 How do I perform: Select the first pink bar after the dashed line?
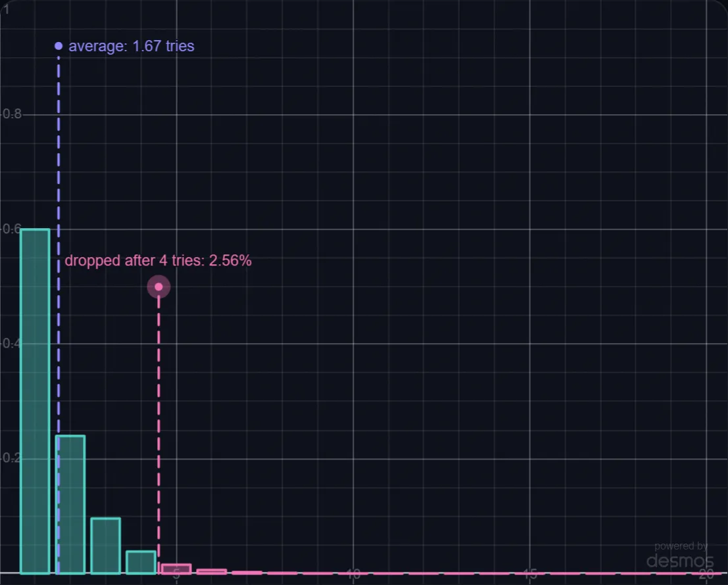click(x=176, y=569)
